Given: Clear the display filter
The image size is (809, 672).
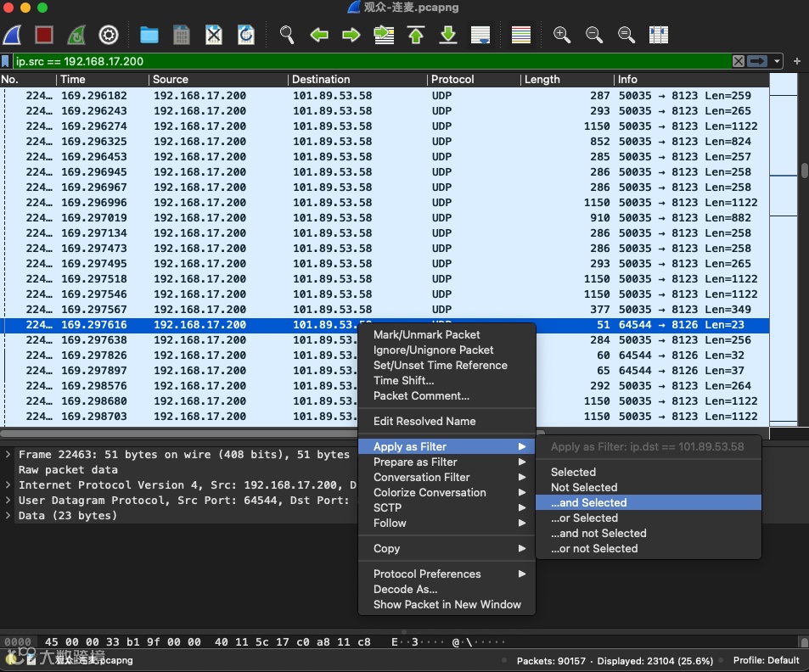Looking at the screenshot, I should [x=739, y=61].
